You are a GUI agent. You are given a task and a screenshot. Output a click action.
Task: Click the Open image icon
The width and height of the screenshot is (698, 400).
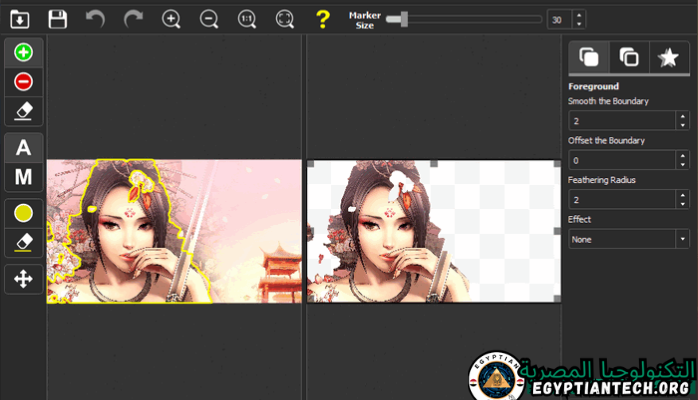coord(19,18)
